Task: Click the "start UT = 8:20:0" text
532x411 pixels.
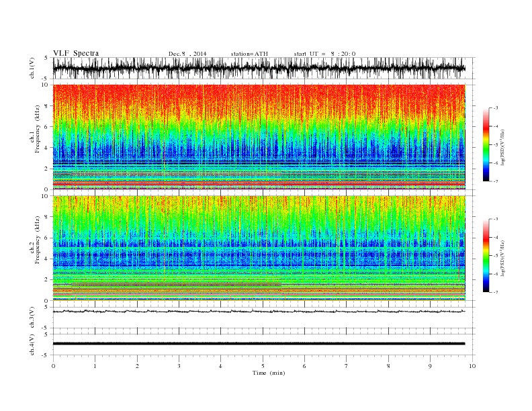Action: click(324, 54)
